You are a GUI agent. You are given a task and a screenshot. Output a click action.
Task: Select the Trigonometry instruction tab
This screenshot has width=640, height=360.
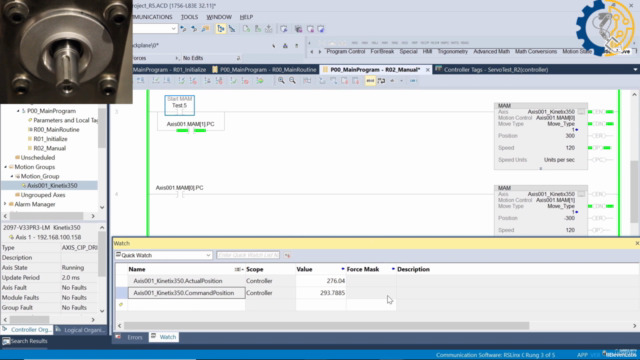pos(453,51)
